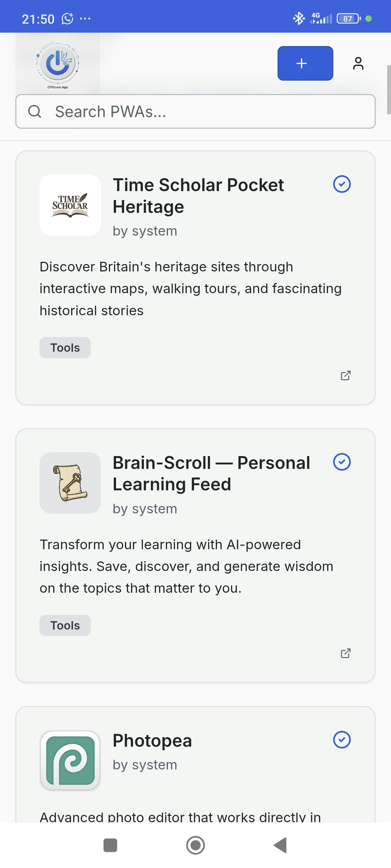The height and width of the screenshot is (868, 391).
Task: Tap the Brain-Scroll scroll-and-key app icon
Action: (70, 483)
